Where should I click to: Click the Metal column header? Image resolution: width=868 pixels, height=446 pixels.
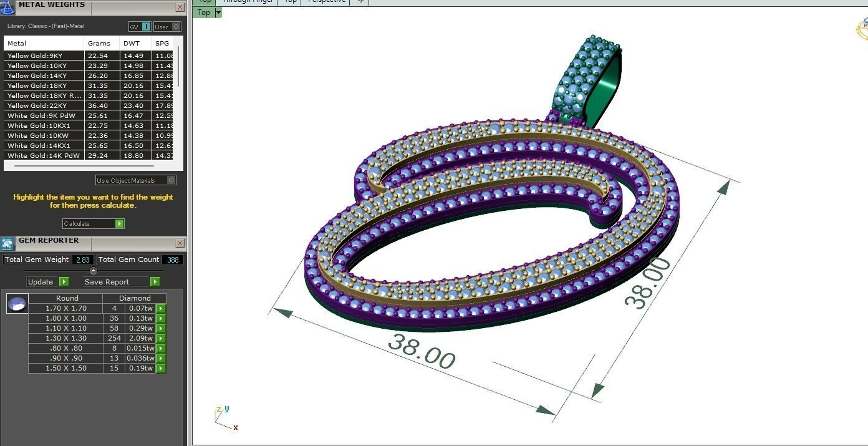pos(44,43)
